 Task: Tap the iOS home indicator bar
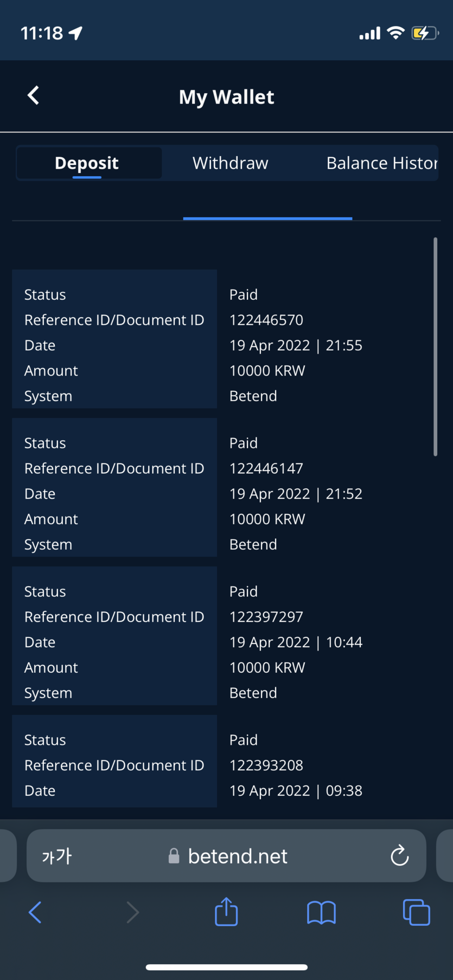point(227,967)
